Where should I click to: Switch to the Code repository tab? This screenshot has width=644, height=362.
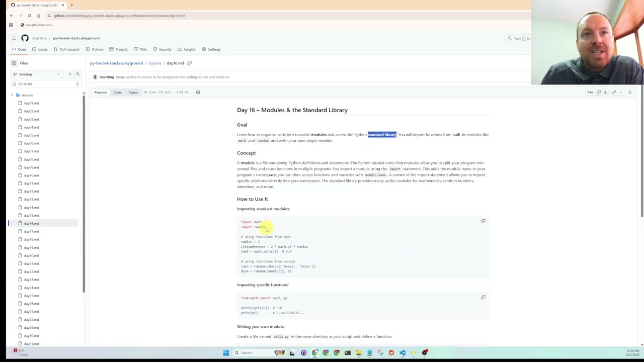19,49
